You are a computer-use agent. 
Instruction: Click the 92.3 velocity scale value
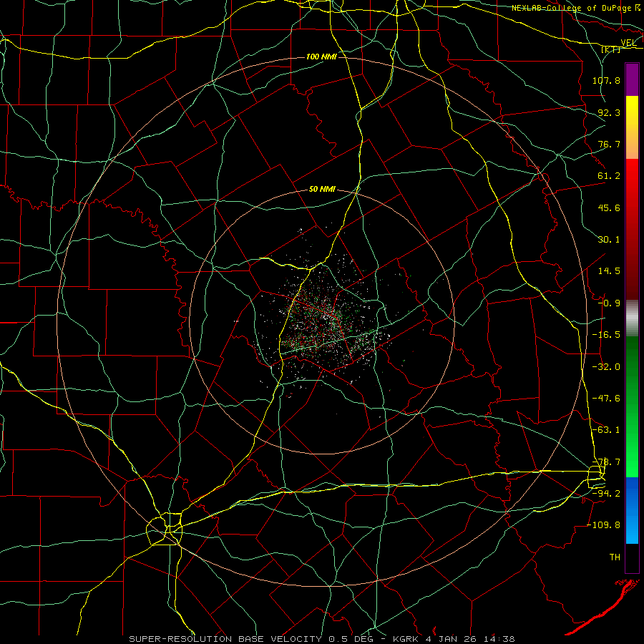coord(609,112)
